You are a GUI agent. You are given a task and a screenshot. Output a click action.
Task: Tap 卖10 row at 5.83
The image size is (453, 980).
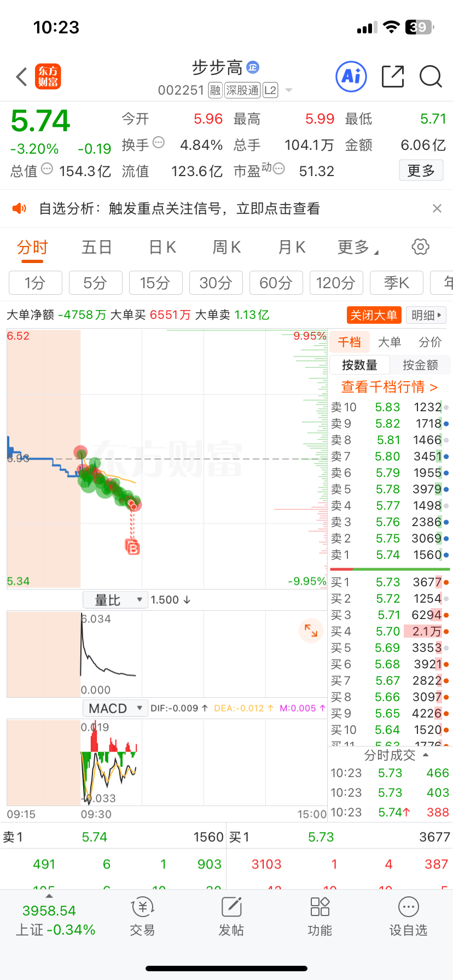(390, 407)
